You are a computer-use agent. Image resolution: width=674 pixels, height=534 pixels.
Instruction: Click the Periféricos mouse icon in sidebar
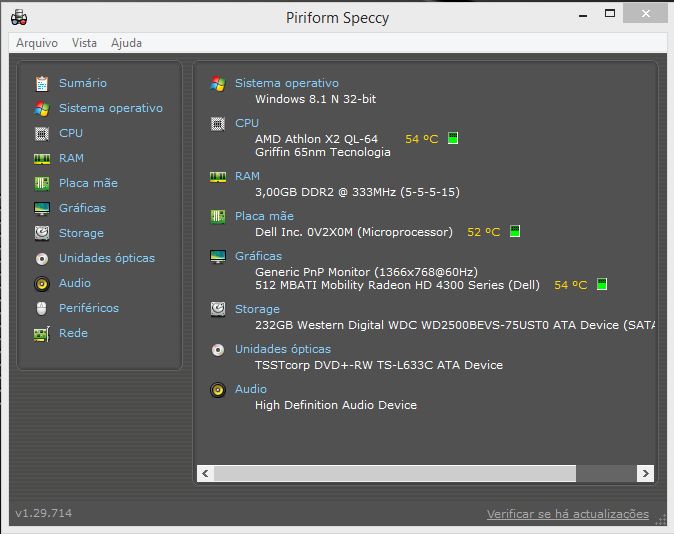point(42,308)
